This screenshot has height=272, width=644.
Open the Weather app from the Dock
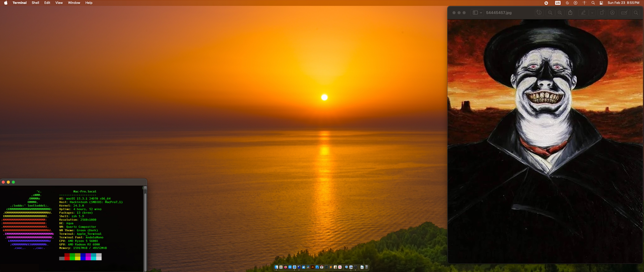pyautogui.click(x=304, y=267)
